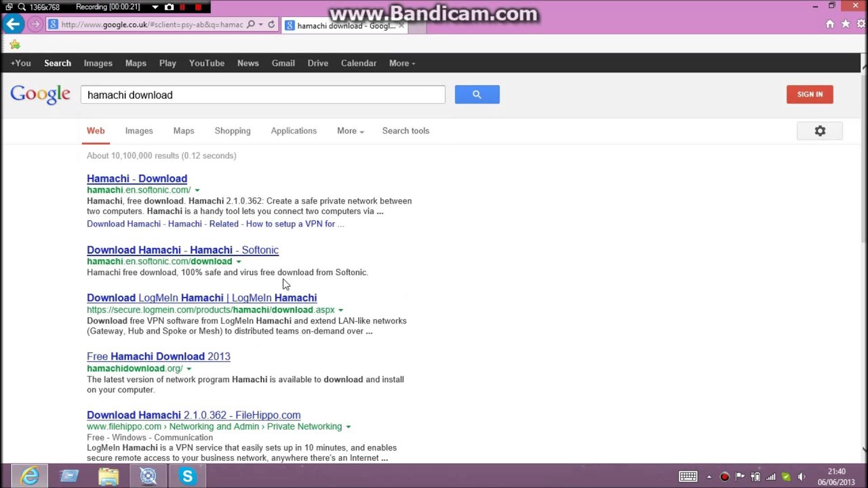This screenshot has width=868, height=488.
Task: Select the Web results tab
Action: (x=96, y=131)
